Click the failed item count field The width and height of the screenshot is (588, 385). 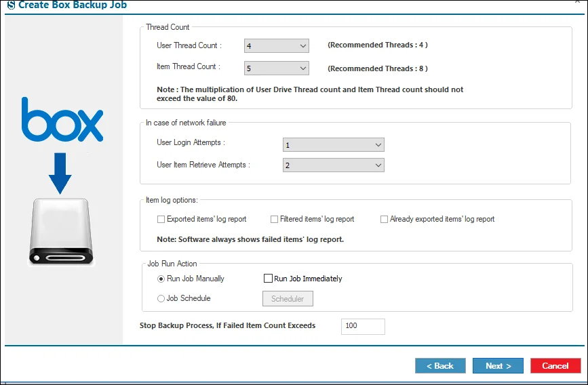tap(363, 326)
